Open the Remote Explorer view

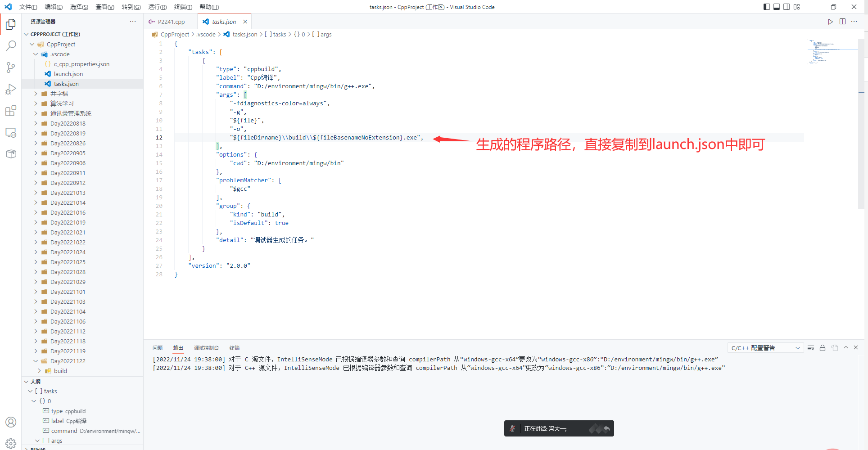pos(11,132)
